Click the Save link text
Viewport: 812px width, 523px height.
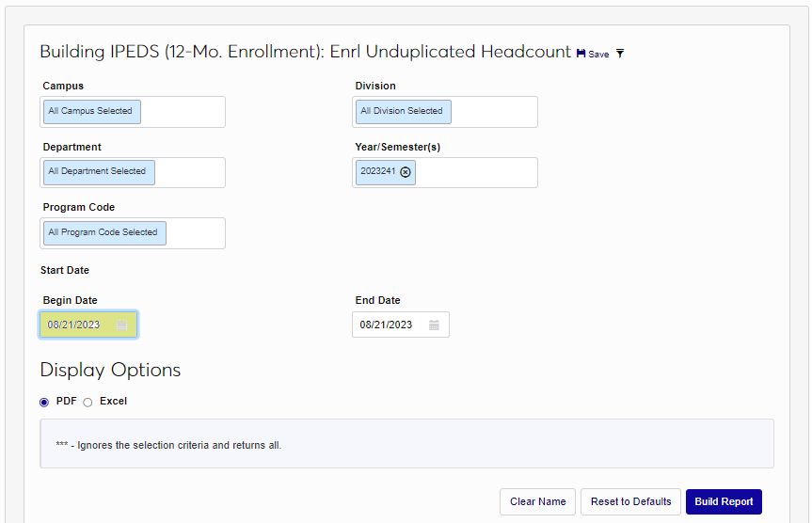coord(598,55)
